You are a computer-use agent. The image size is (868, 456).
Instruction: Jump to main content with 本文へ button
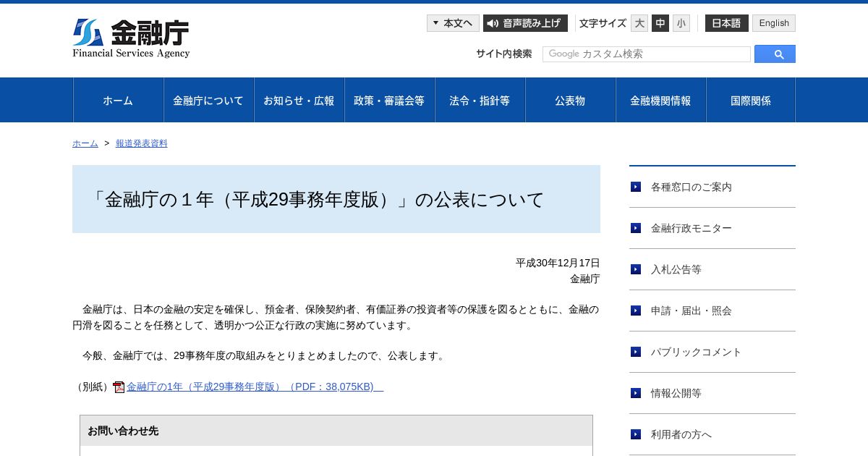pos(453,23)
